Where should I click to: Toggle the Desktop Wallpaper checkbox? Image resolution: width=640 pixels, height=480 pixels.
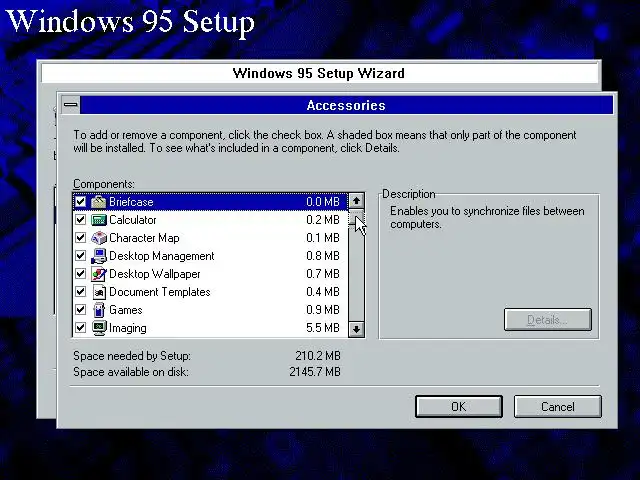click(x=80, y=273)
